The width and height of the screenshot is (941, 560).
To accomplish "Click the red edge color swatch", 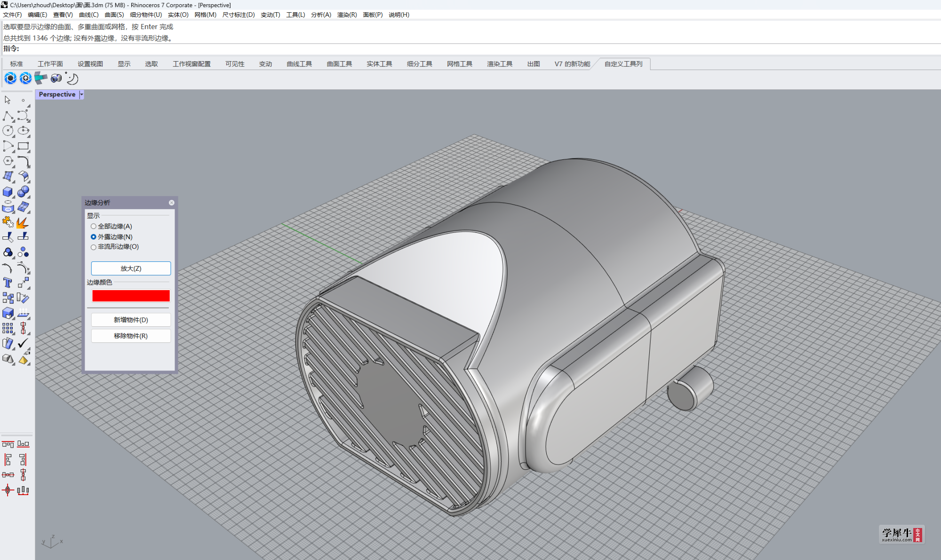I will point(131,296).
